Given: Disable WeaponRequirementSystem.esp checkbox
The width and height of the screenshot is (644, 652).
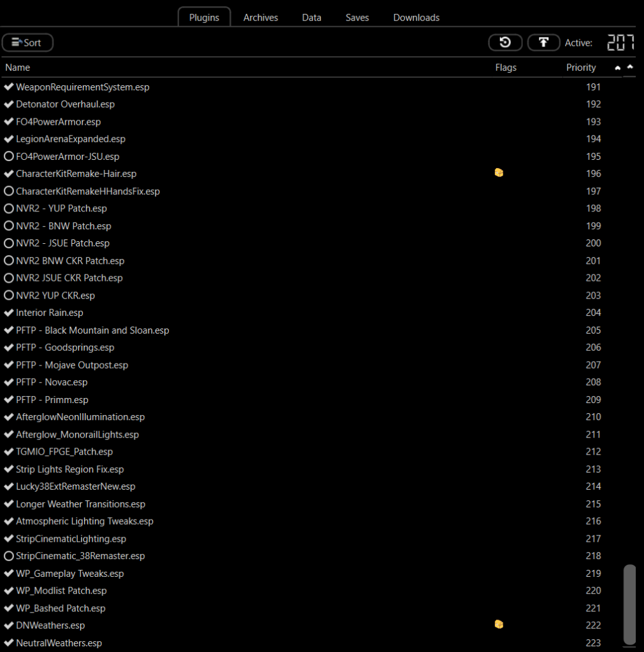Looking at the screenshot, I should [9, 87].
